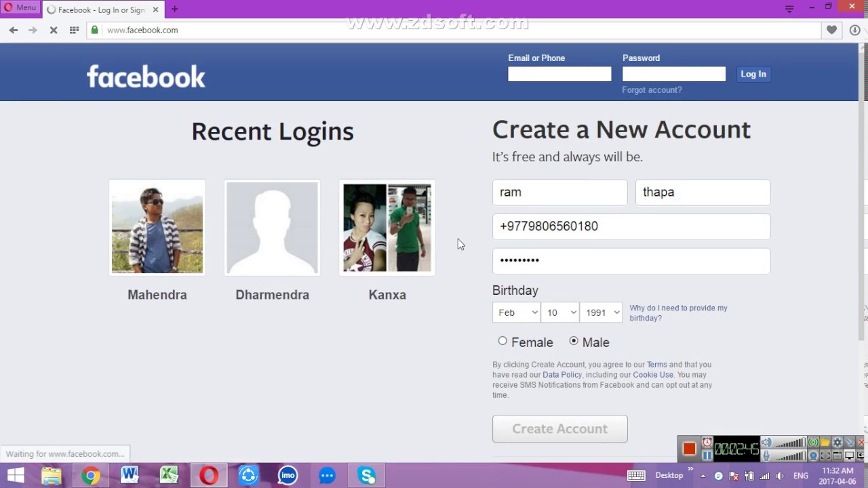Go forward in browser history

(33, 30)
